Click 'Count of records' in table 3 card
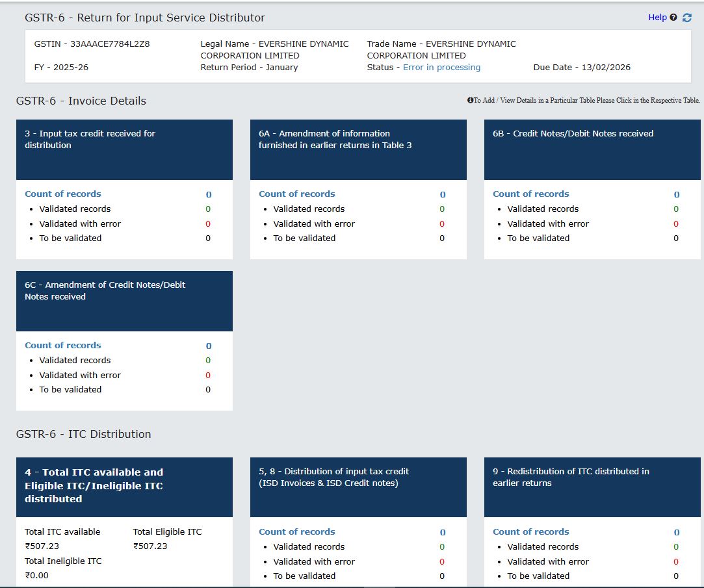Viewport: 704px width, 588px height. pyautogui.click(x=63, y=194)
